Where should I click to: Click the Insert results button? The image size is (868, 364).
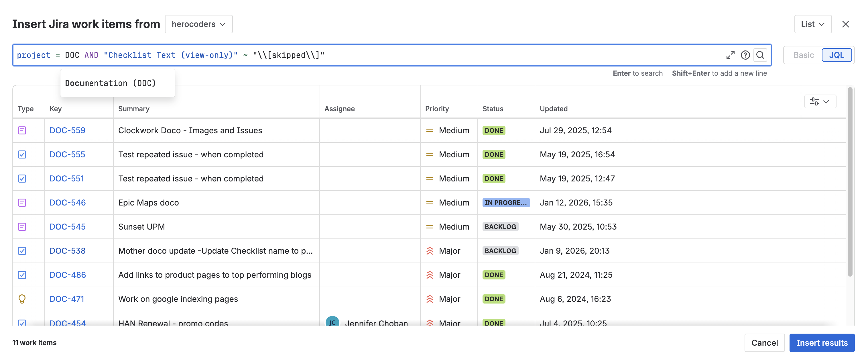[822, 343]
